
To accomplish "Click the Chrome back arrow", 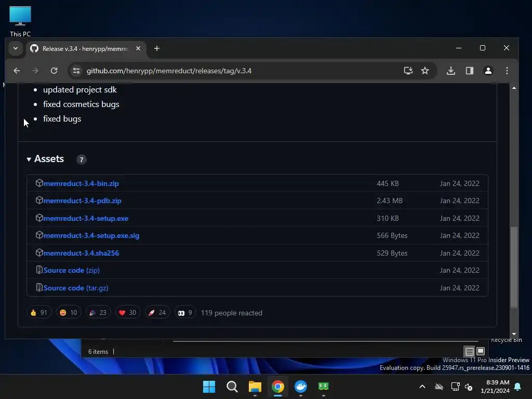I will click(17, 71).
